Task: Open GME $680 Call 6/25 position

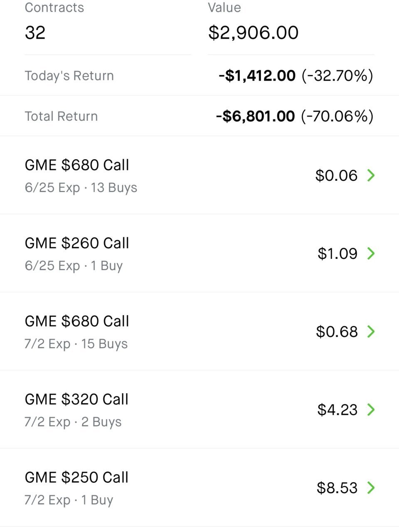Action: coord(199,175)
